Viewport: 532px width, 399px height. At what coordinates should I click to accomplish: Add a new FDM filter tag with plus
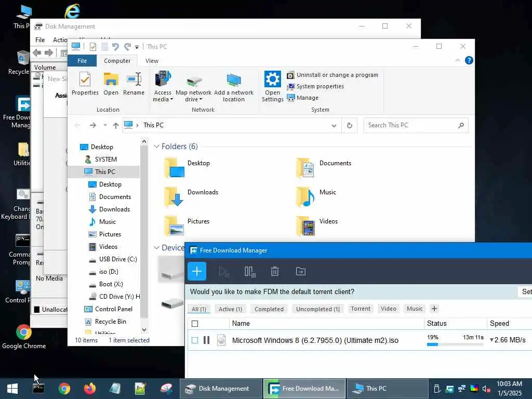[x=434, y=309]
